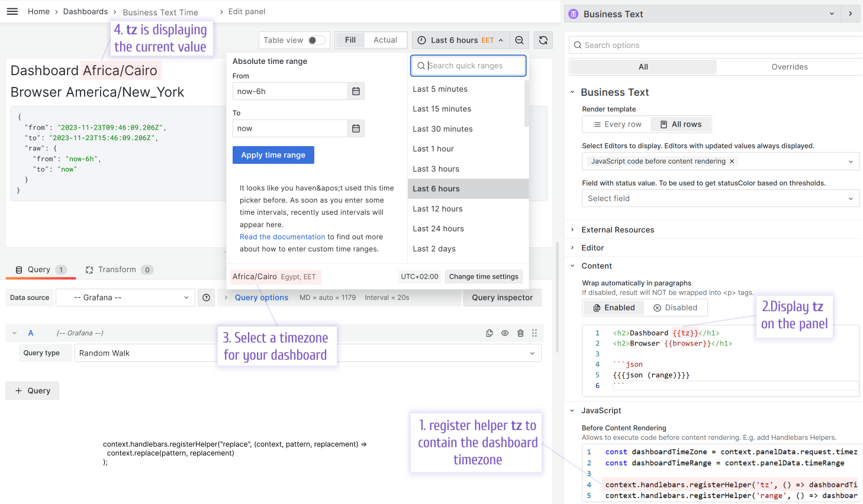This screenshot has height=504, width=863.
Task: Open Read the documentation link
Action: [282, 237]
